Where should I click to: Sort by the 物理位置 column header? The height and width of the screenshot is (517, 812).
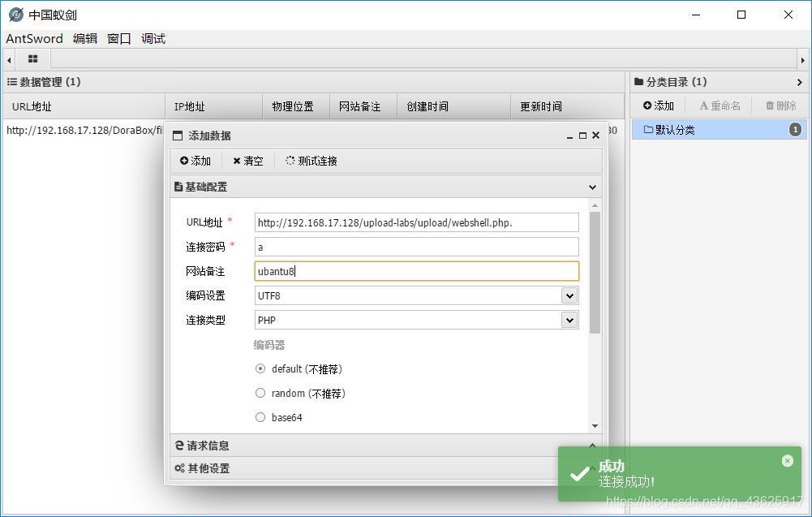click(296, 106)
